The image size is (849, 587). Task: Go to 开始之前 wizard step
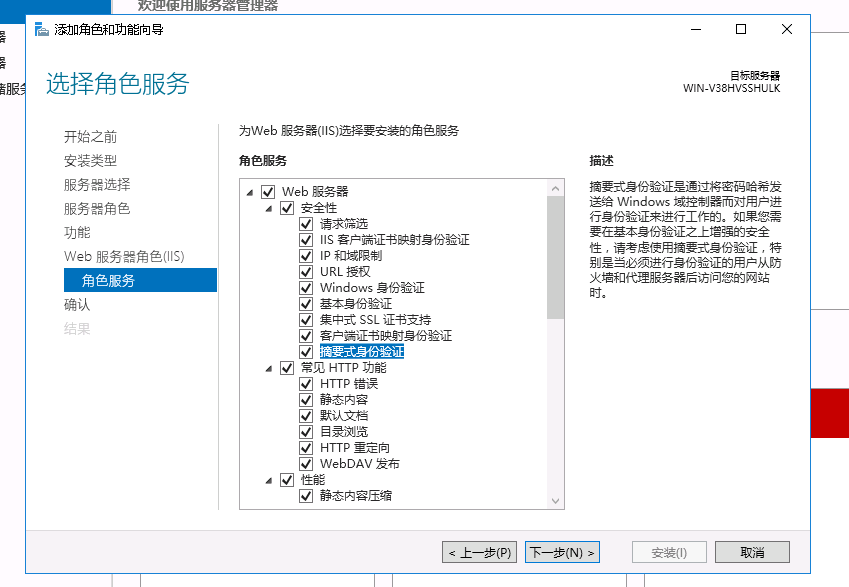pyautogui.click(x=90, y=136)
